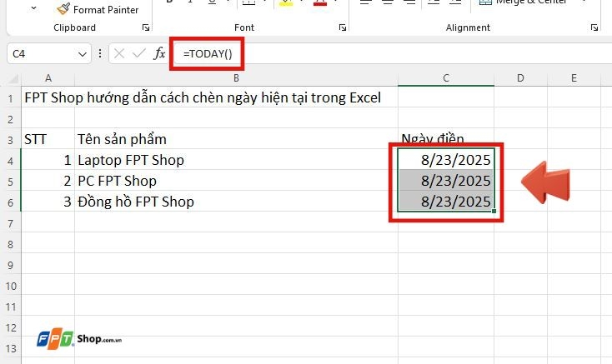Select column E header

point(574,78)
